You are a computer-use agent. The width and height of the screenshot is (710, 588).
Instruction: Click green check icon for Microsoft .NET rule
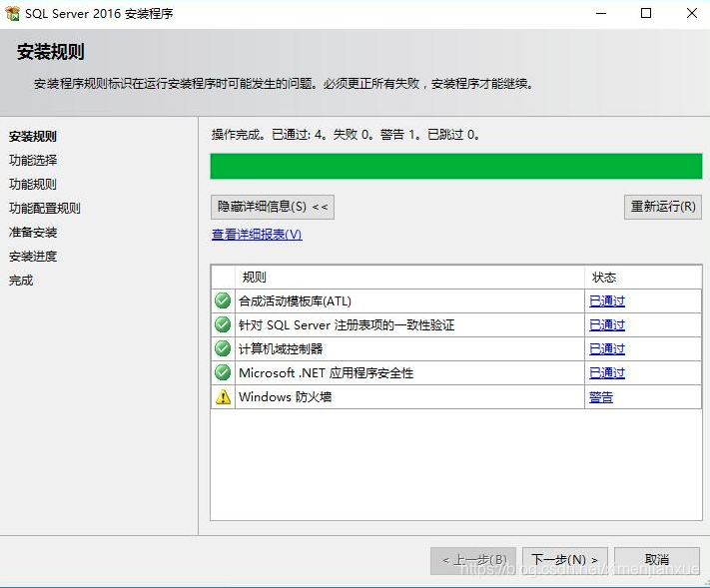coord(223,372)
